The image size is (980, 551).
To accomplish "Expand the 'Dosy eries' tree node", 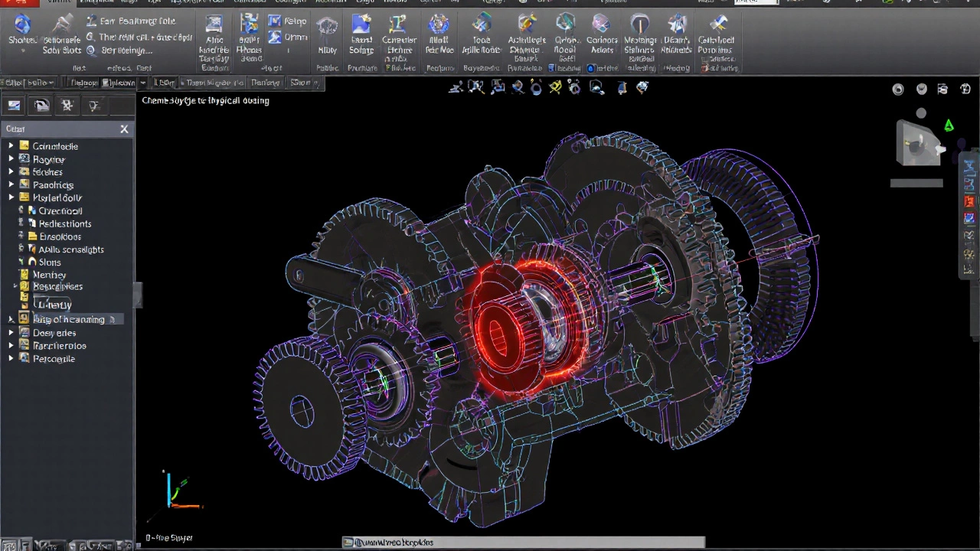I will click(11, 333).
